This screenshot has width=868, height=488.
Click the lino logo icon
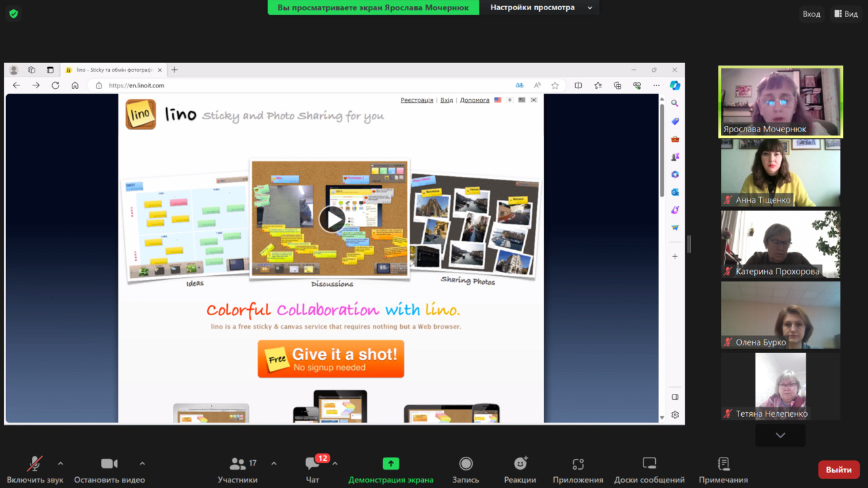point(141,115)
